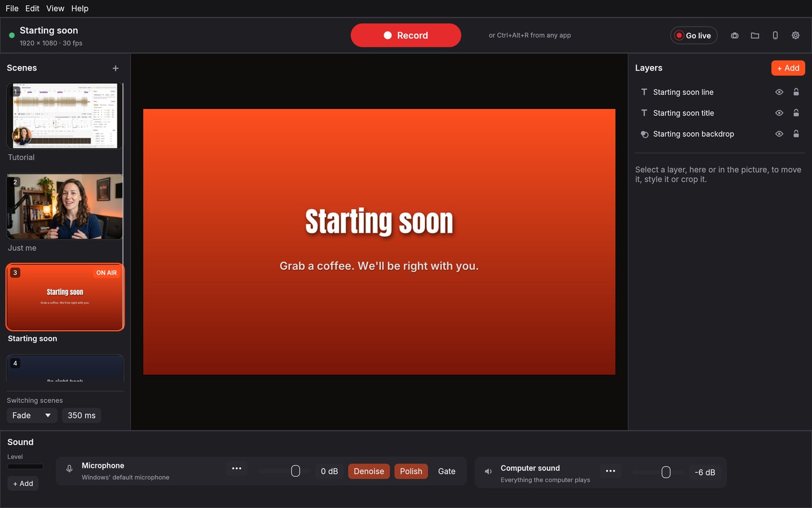Viewport: 812px width, 508px height.
Task: Adjust the Computer sound volume slider handle
Action: pos(666,472)
